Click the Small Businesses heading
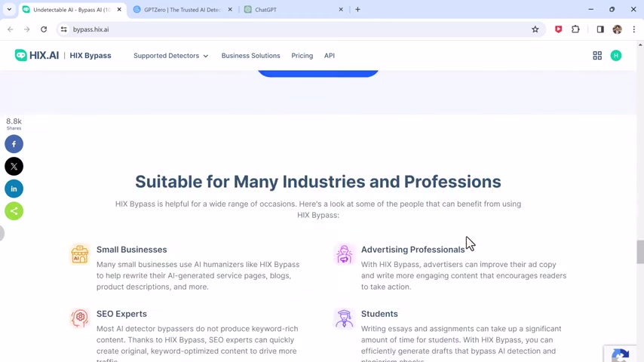Image resolution: width=644 pixels, height=362 pixels. point(131,250)
